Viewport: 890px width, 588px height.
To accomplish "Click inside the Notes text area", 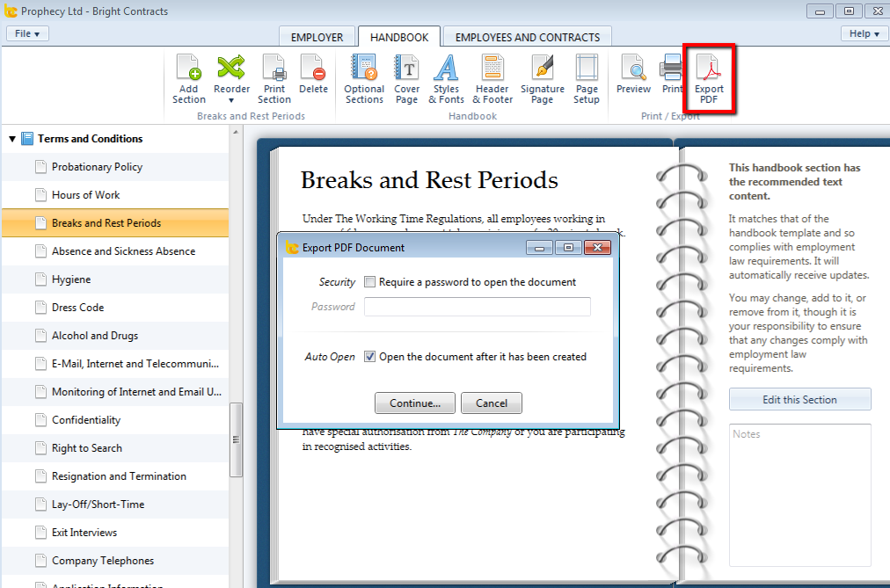I will [799, 495].
